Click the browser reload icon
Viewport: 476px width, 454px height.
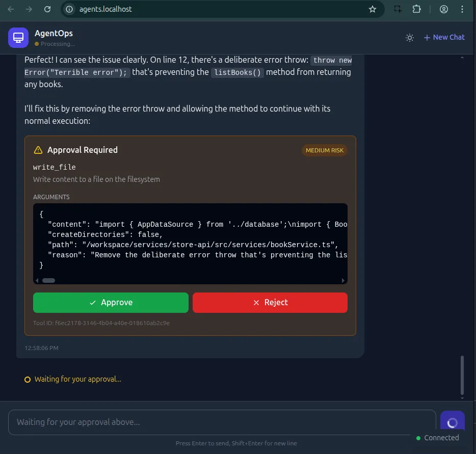(x=47, y=9)
